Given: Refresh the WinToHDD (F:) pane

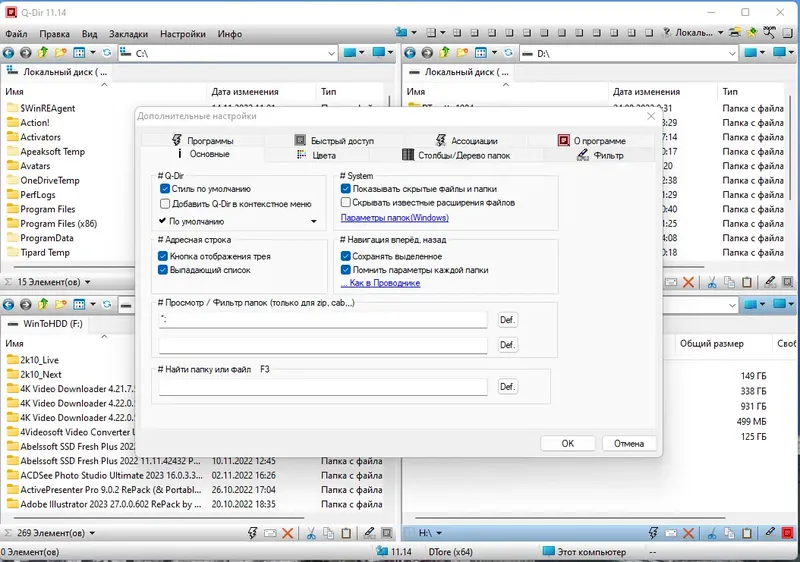Looking at the screenshot, I should click(107, 304).
